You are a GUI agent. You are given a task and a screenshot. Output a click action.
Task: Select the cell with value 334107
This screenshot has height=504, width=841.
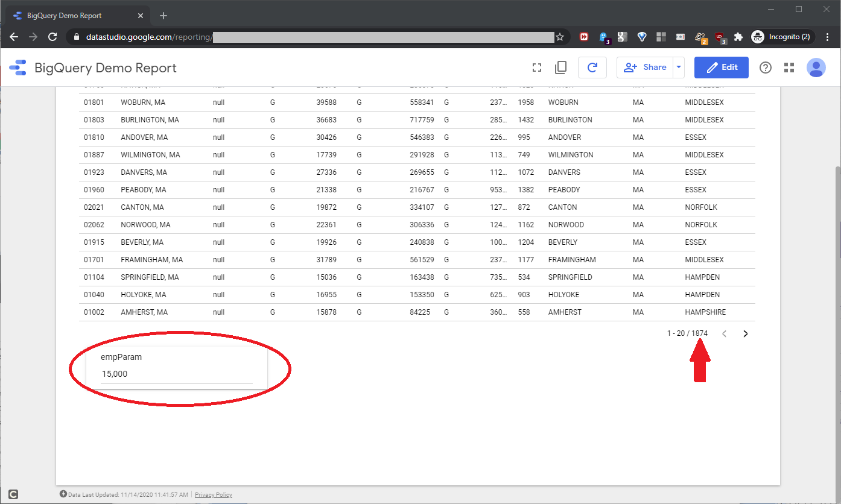422,207
